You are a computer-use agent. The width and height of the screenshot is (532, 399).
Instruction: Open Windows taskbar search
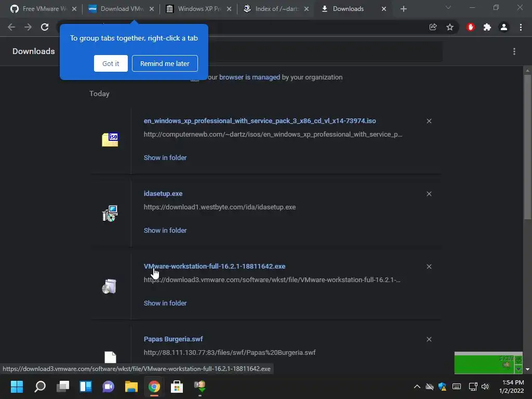[x=40, y=387]
